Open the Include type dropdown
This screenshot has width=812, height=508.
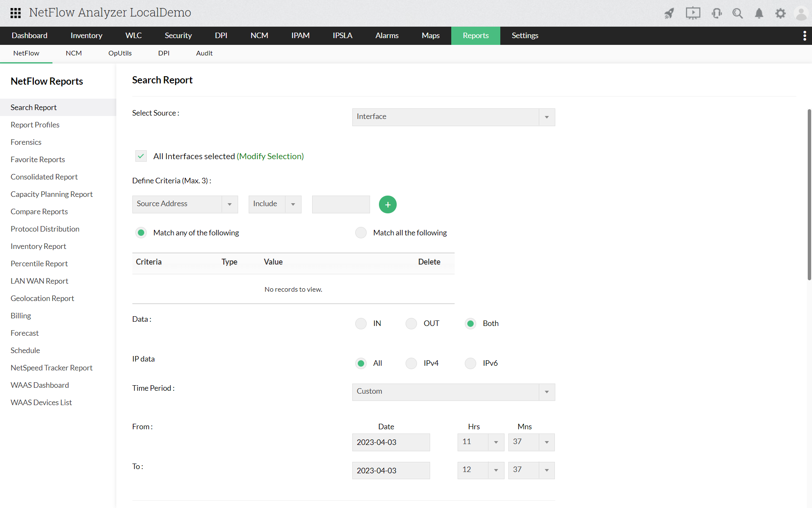pyautogui.click(x=275, y=204)
